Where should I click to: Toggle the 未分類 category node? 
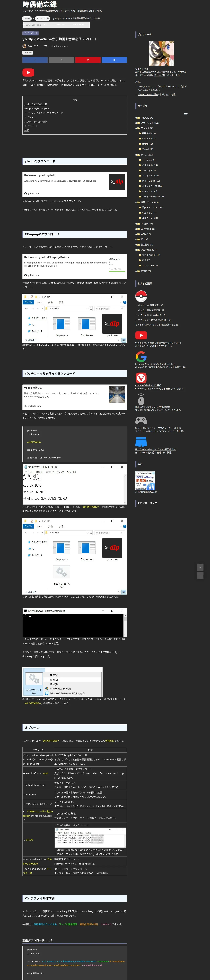click(136, 271)
